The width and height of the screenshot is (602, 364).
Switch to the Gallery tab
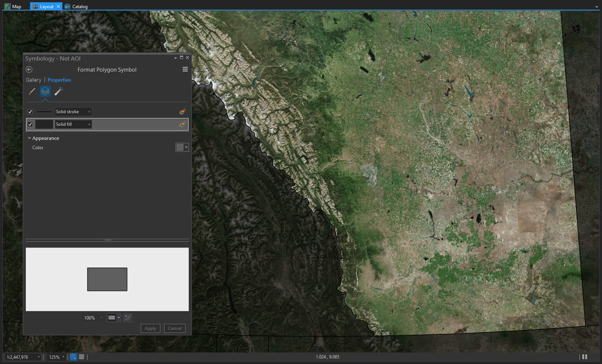pyautogui.click(x=34, y=80)
